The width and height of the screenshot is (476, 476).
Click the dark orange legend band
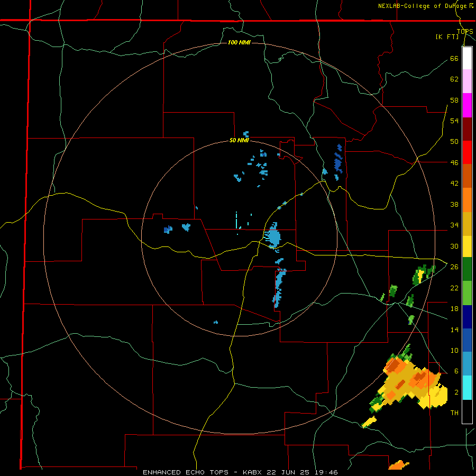click(x=467, y=176)
